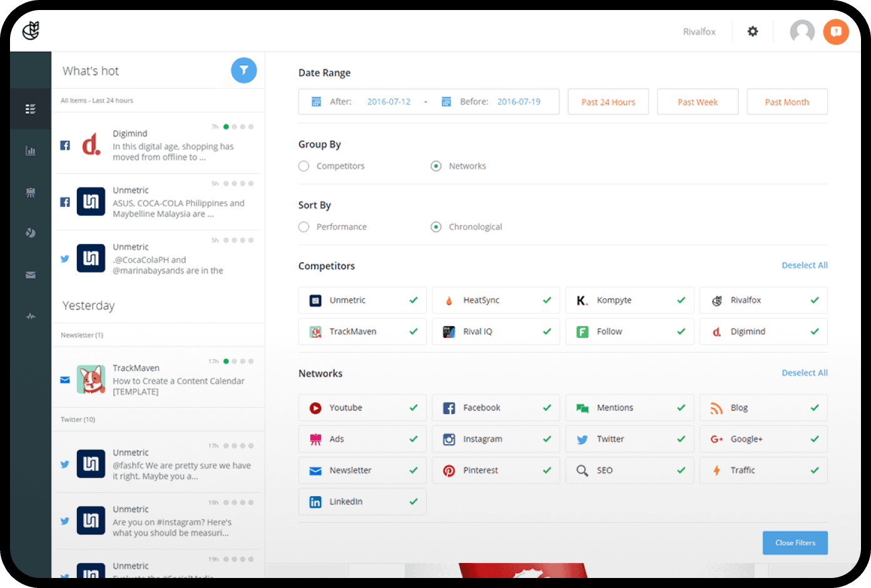Select the Performance sort radio button
The height and width of the screenshot is (588, 871).
click(304, 226)
